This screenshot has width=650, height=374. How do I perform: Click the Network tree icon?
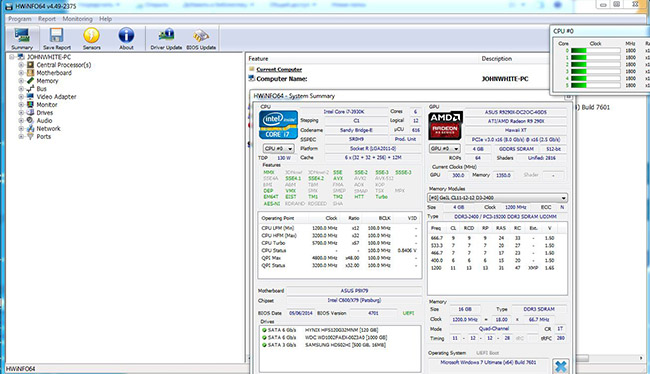30,129
